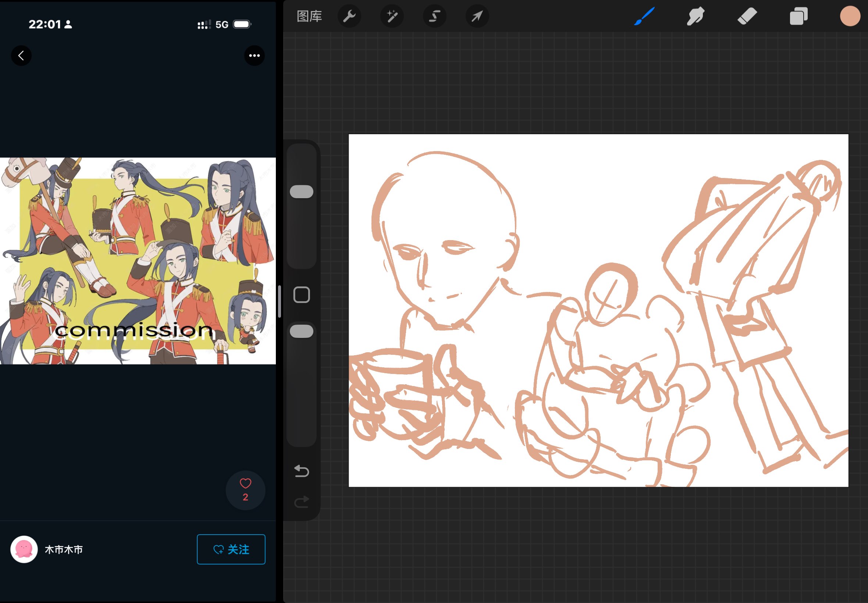The width and height of the screenshot is (868, 603).
Task: Open the active color picker circle
Action: coord(850,16)
